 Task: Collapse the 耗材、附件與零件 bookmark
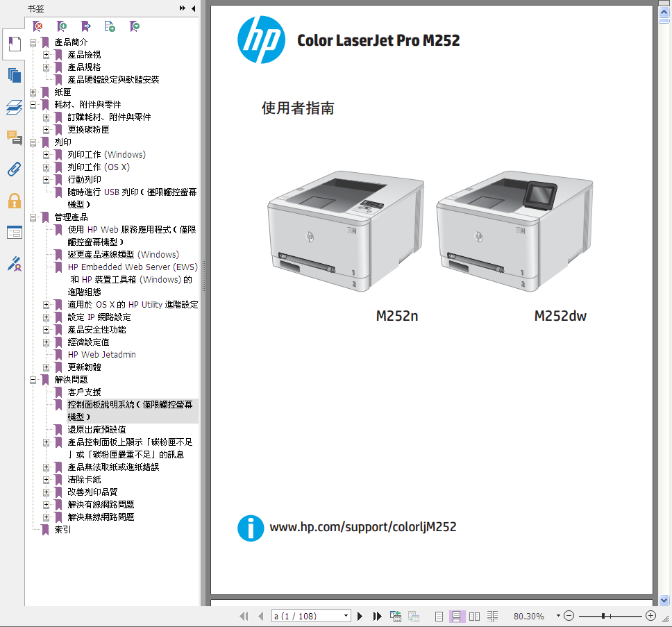coord(33,105)
